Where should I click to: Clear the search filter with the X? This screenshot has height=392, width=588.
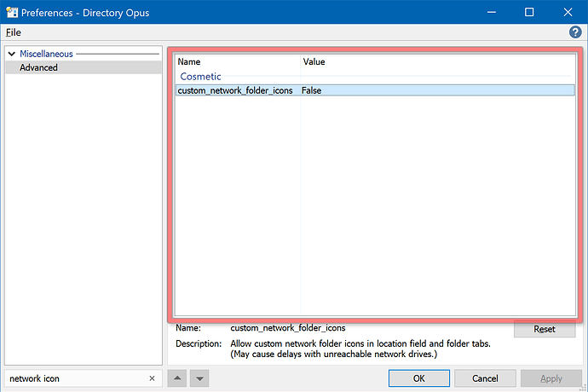coord(152,378)
